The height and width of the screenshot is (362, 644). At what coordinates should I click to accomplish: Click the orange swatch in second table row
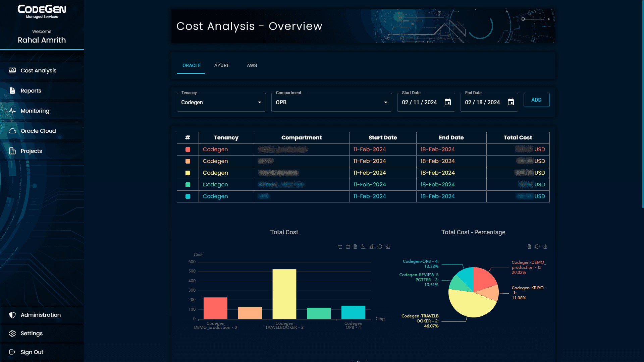(188, 161)
